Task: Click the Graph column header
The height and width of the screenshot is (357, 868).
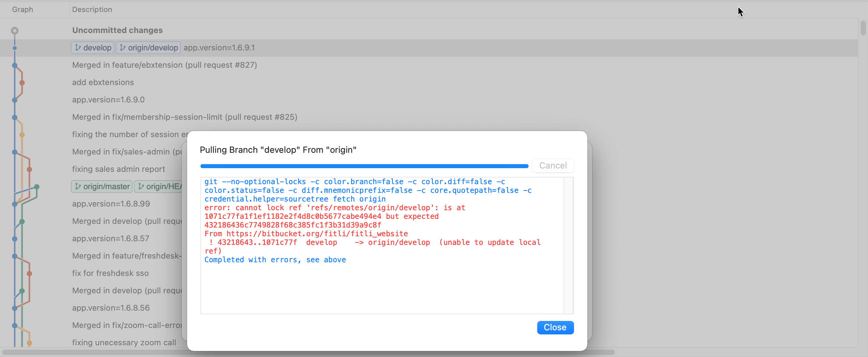Action: point(23,9)
